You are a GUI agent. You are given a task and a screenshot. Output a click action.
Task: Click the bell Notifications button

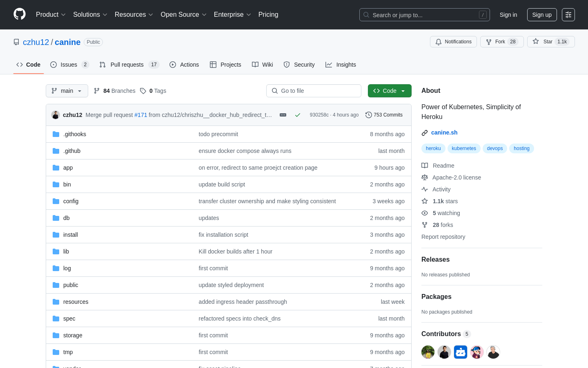(453, 42)
